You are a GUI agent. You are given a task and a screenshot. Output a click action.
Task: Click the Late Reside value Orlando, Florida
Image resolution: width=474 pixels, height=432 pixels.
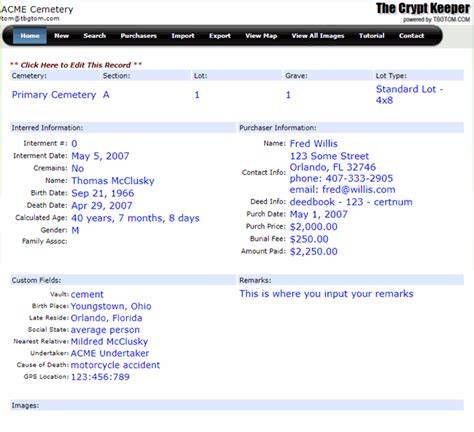106,318
